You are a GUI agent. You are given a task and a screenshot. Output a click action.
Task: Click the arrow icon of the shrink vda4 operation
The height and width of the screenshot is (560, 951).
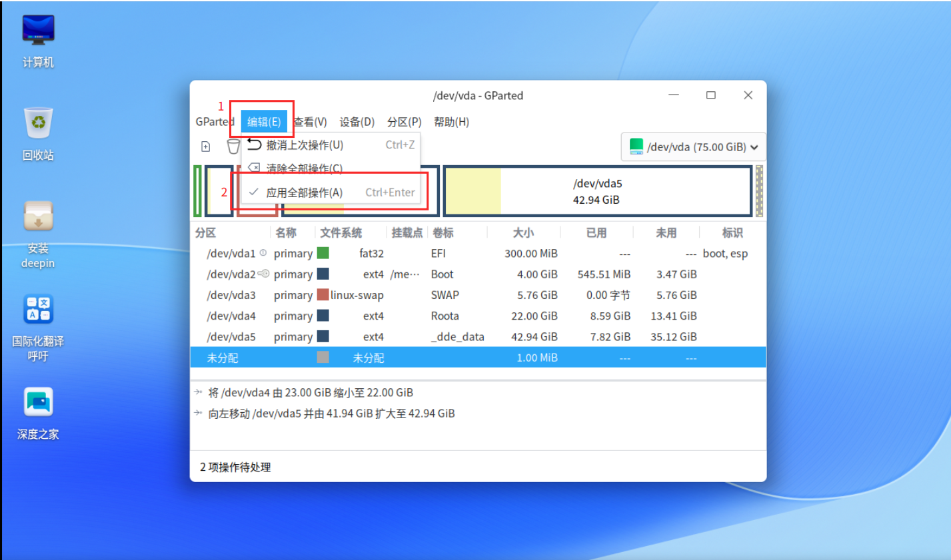[x=198, y=392]
